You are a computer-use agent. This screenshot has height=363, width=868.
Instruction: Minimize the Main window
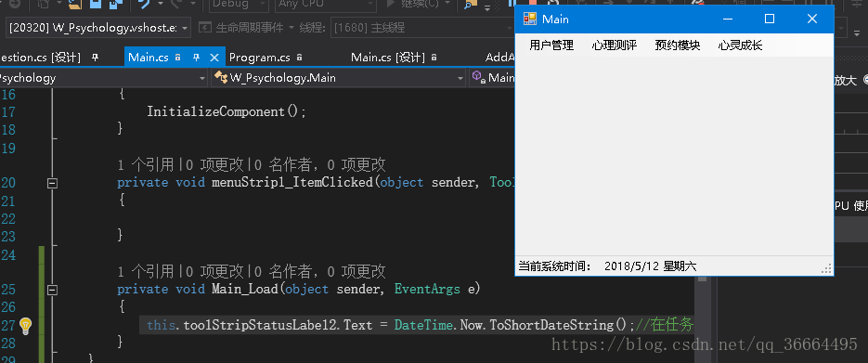[728, 19]
